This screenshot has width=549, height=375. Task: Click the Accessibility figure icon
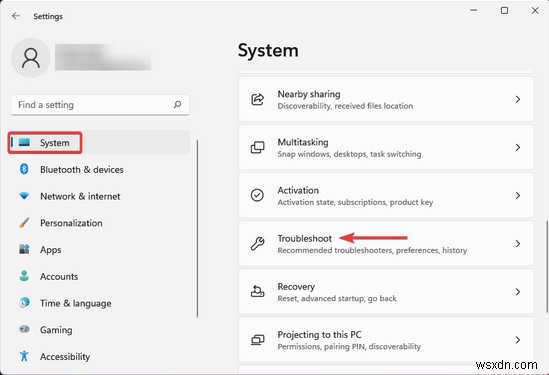[x=24, y=356]
